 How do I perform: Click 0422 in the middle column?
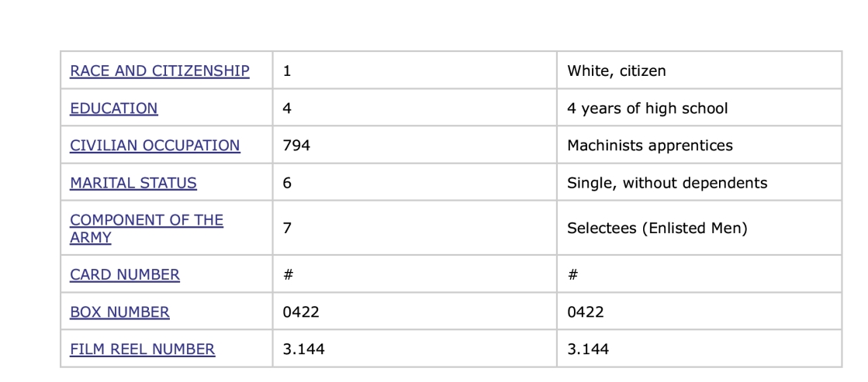pos(301,312)
